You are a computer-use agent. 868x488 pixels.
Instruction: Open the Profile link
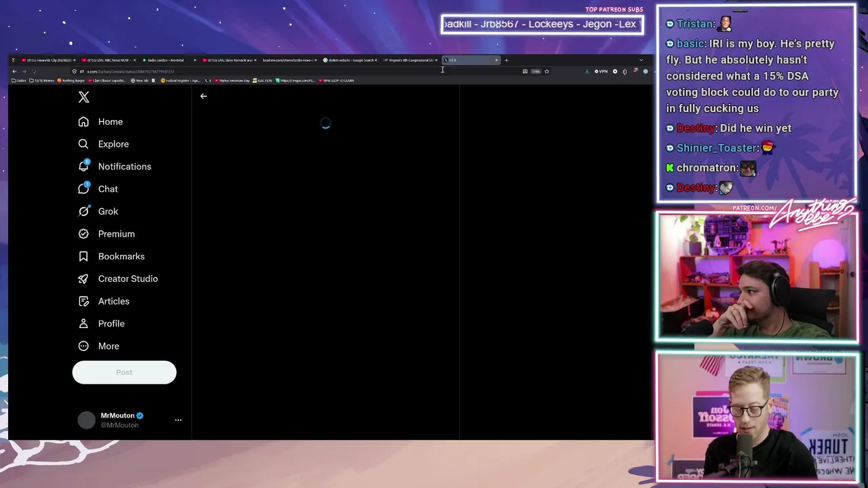coord(111,323)
